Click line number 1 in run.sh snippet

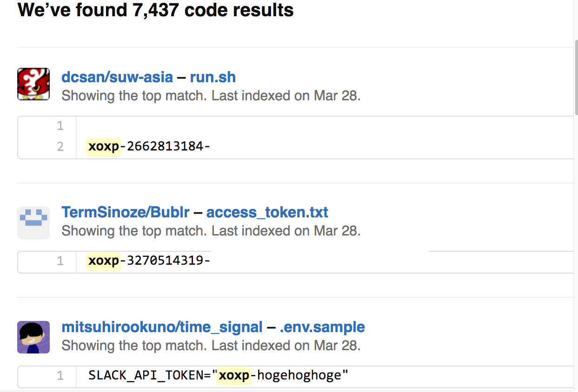(x=60, y=126)
